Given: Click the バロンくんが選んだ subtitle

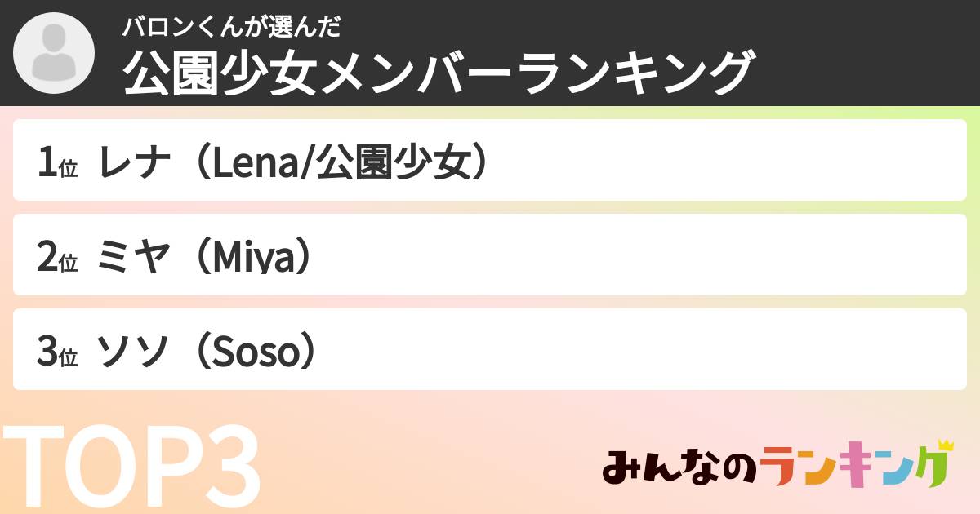Looking at the screenshot, I should (231, 28).
